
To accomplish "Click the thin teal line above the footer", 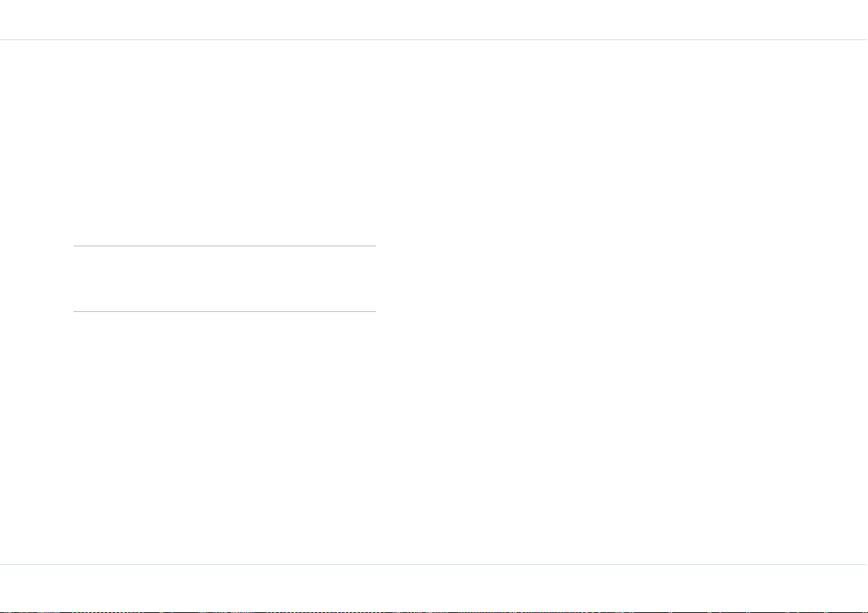I will pyautogui.click(x=434, y=564).
